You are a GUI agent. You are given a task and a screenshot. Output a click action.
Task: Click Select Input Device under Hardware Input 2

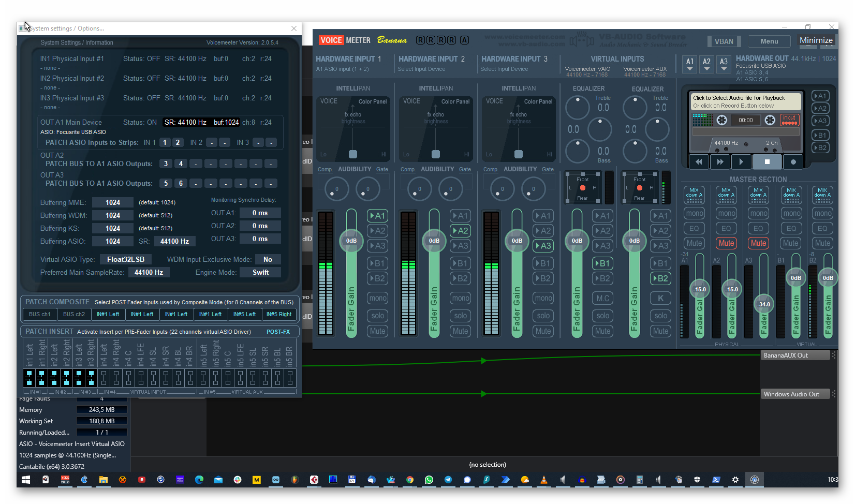[x=421, y=69]
